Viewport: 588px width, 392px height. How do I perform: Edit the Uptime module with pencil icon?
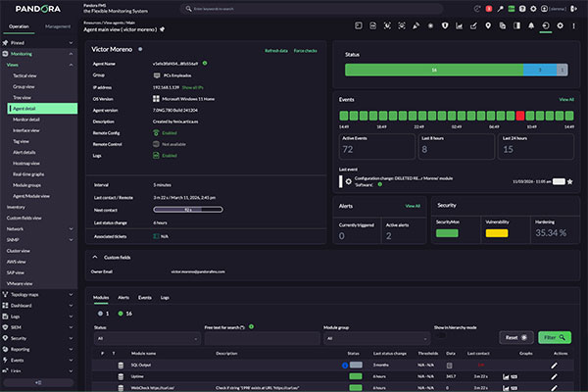click(554, 376)
